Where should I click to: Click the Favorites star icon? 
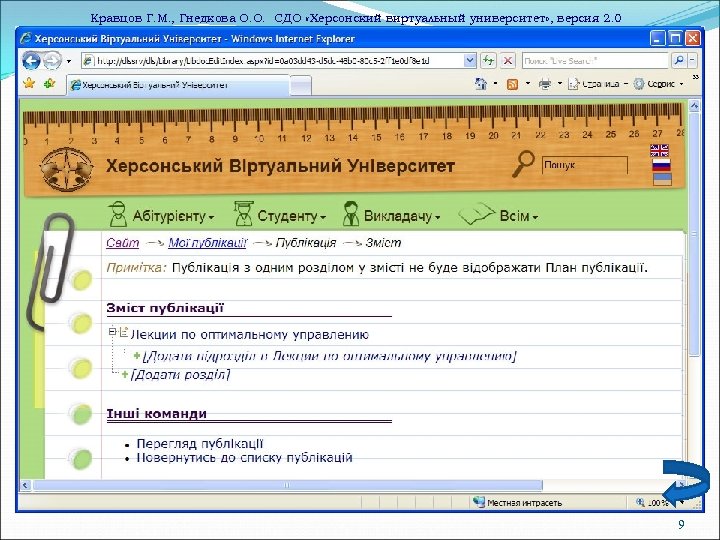[x=29, y=84]
